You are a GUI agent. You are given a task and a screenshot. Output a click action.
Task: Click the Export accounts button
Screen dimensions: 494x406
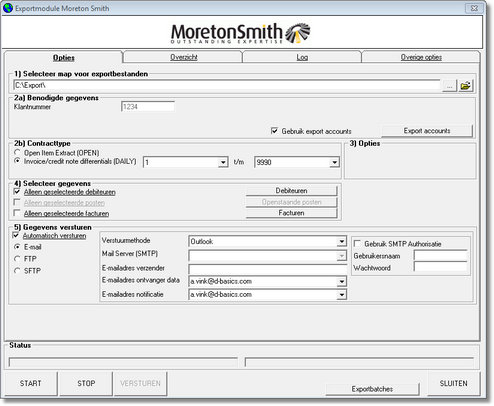tap(427, 131)
